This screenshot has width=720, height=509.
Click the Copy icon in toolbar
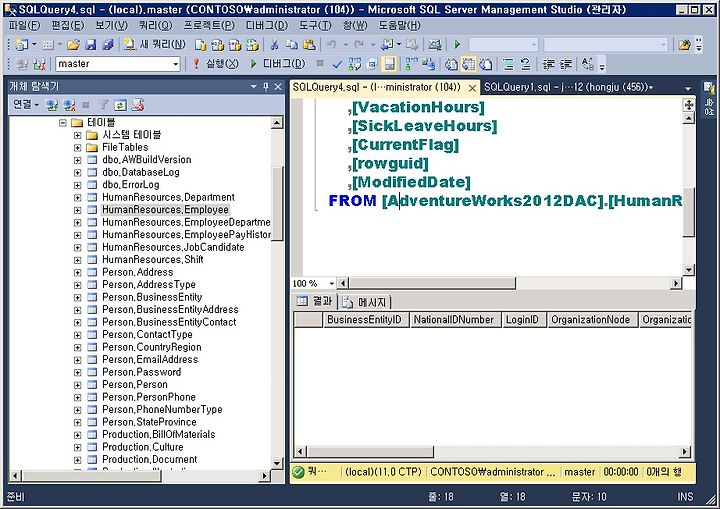[292, 45]
